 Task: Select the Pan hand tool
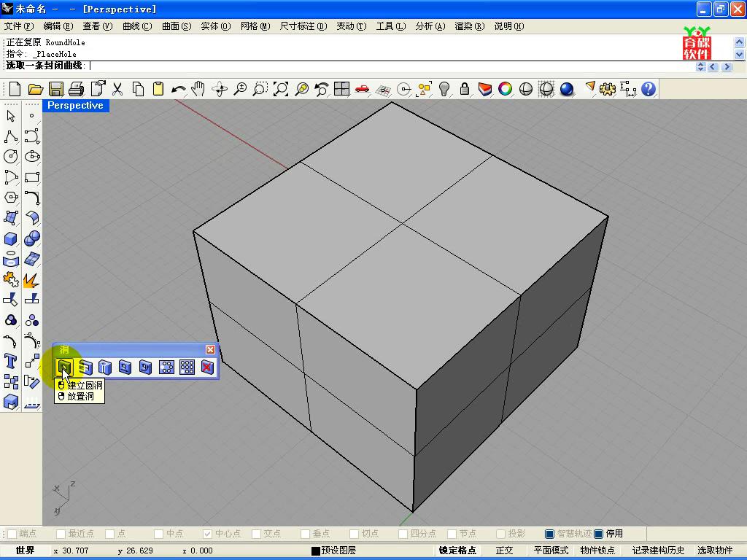(x=198, y=89)
